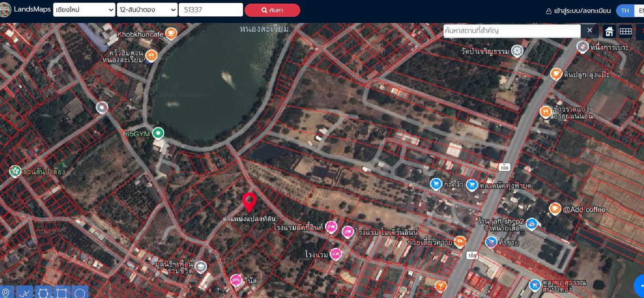
Task: Click the @Add coffee marker
Action: 555,209
